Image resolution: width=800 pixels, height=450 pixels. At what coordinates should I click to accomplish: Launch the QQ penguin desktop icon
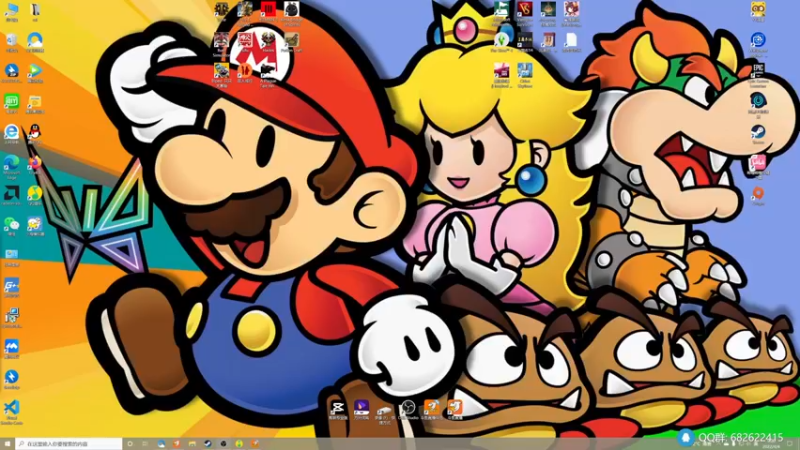click(35, 132)
